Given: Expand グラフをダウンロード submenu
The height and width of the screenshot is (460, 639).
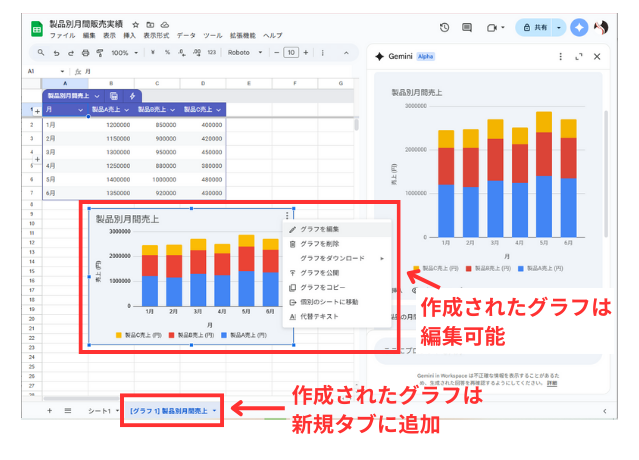Looking at the screenshot, I should (x=335, y=258).
